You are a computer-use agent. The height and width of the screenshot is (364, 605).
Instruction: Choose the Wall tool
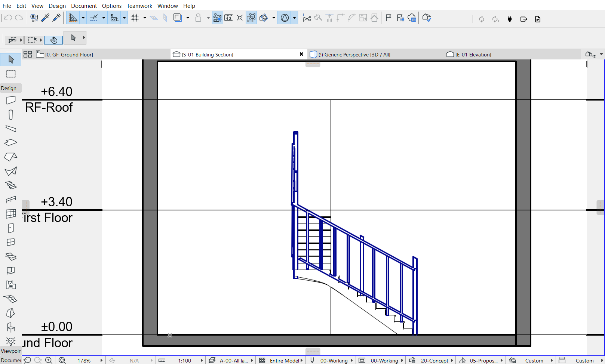point(11,100)
